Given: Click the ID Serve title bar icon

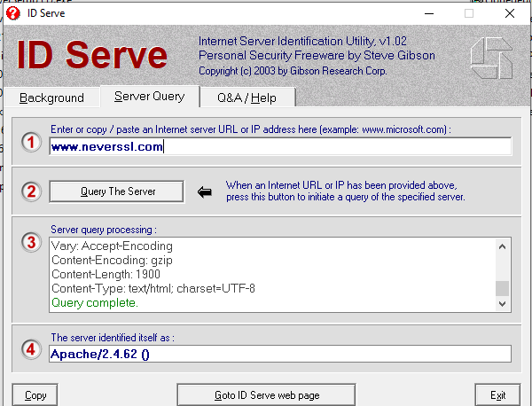Looking at the screenshot, I should click(13, 13).
